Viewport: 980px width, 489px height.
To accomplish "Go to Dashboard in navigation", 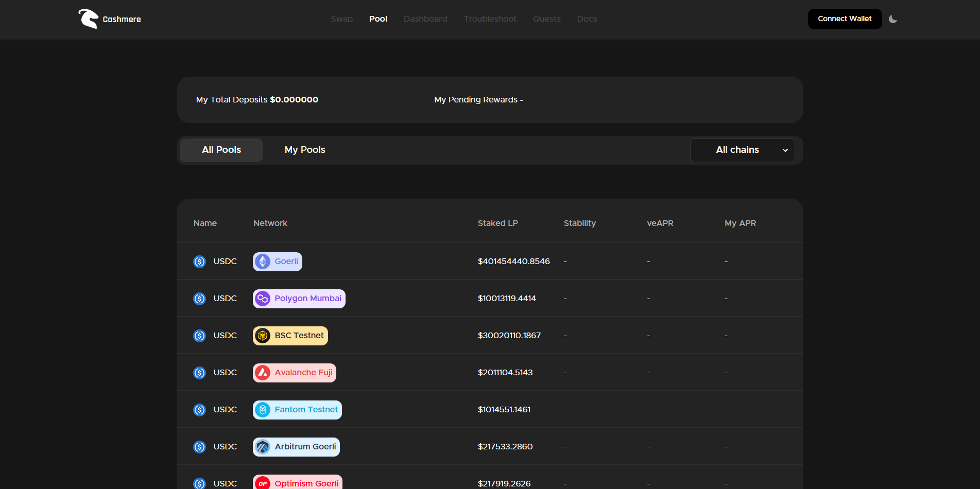I will pyautogui.click(x=425, y=19).
